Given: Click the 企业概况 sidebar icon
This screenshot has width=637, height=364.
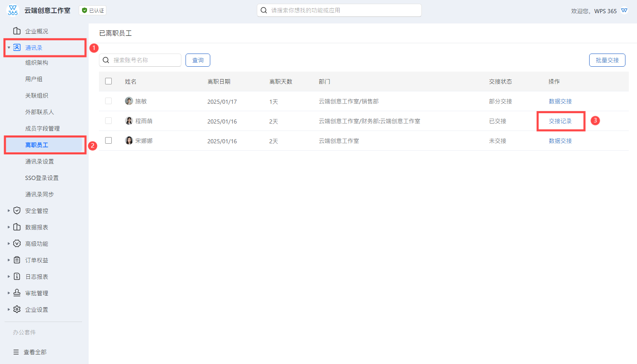Looking at the screenshot, I should pyautogui.click(x=17, y=31).
